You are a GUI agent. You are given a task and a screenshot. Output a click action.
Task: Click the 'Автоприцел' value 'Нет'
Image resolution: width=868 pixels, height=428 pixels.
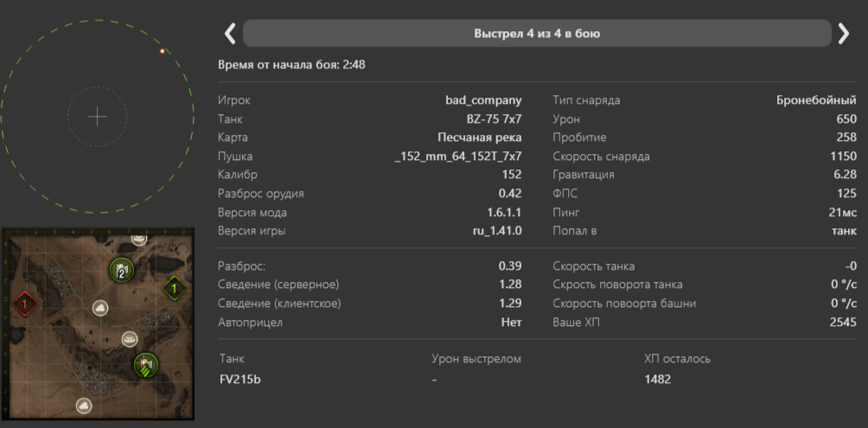point(512,322)
